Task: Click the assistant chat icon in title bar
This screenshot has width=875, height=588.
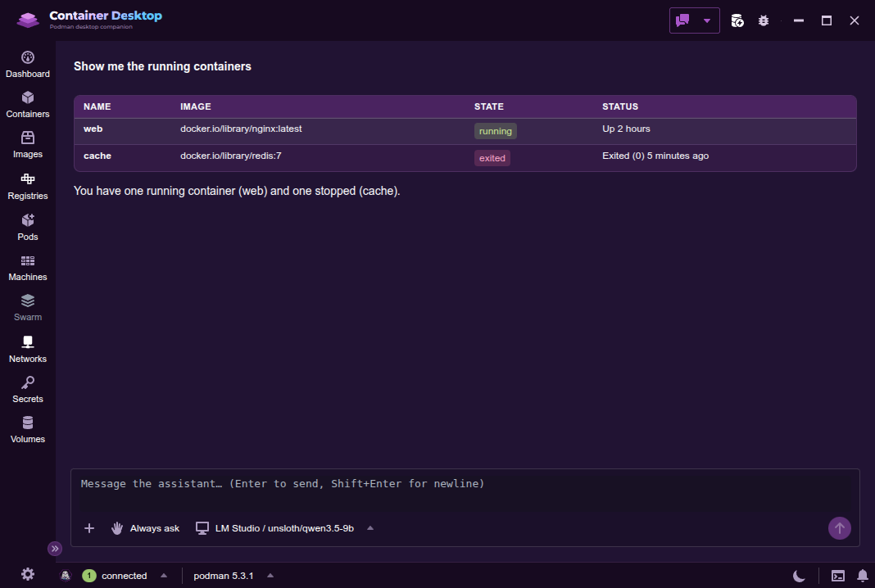Action: click(682, 20)
